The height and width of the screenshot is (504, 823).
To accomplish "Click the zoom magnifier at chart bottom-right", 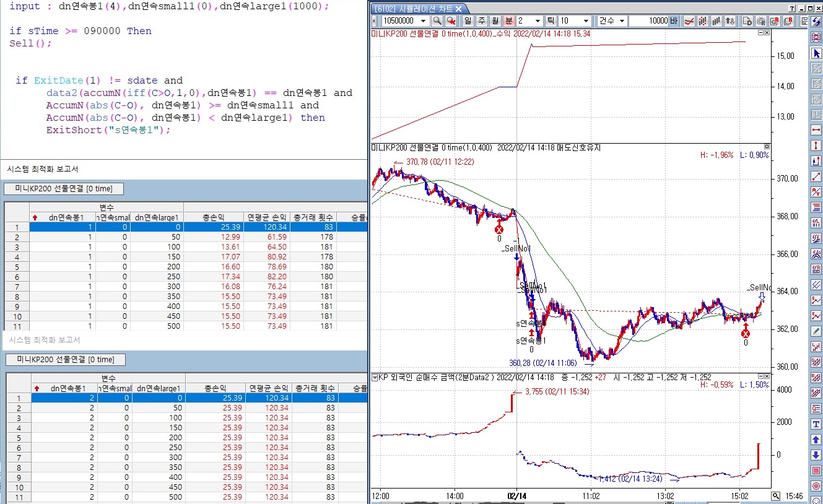I will tap(775, 496).
